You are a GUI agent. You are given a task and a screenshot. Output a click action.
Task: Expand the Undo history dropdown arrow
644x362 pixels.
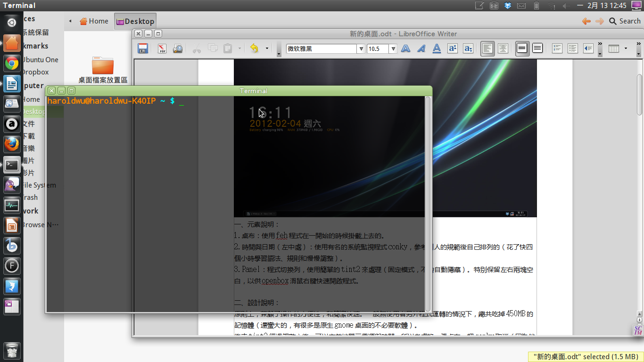click(x=267, y=49)
